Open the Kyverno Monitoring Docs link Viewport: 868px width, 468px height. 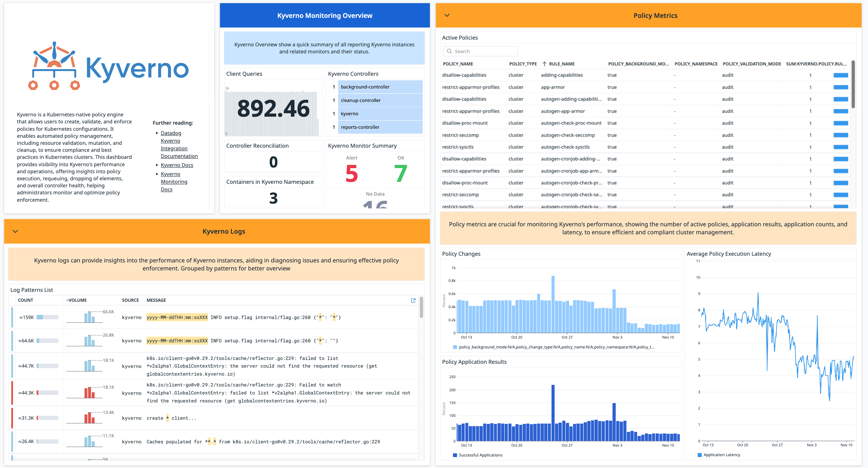coord(173,181)
